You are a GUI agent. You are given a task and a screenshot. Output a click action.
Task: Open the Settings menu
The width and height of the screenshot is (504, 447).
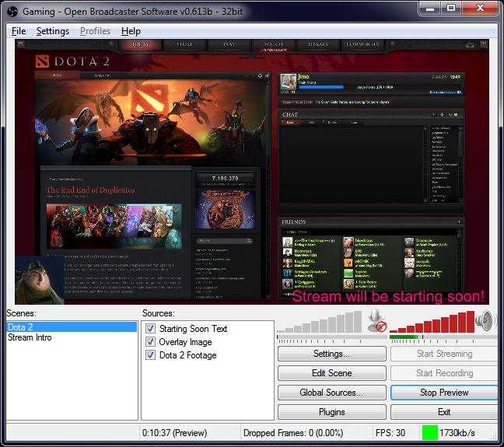click(x=53, y=31)
